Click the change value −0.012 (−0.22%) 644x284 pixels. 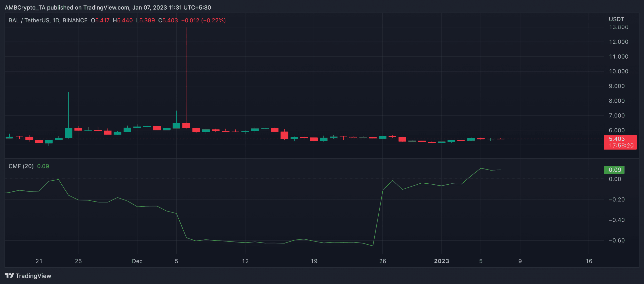pos(204,20)
